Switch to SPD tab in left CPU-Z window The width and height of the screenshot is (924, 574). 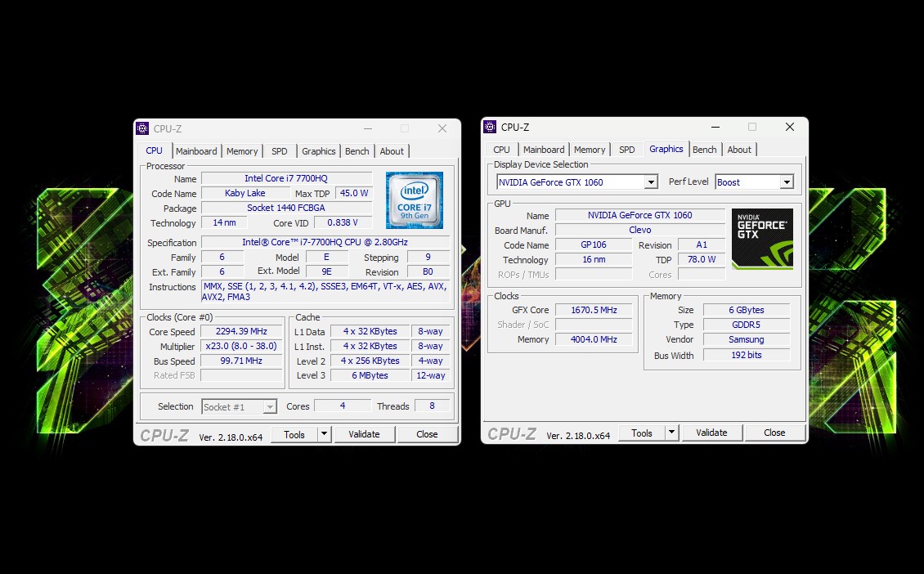(x=280, y=151)
